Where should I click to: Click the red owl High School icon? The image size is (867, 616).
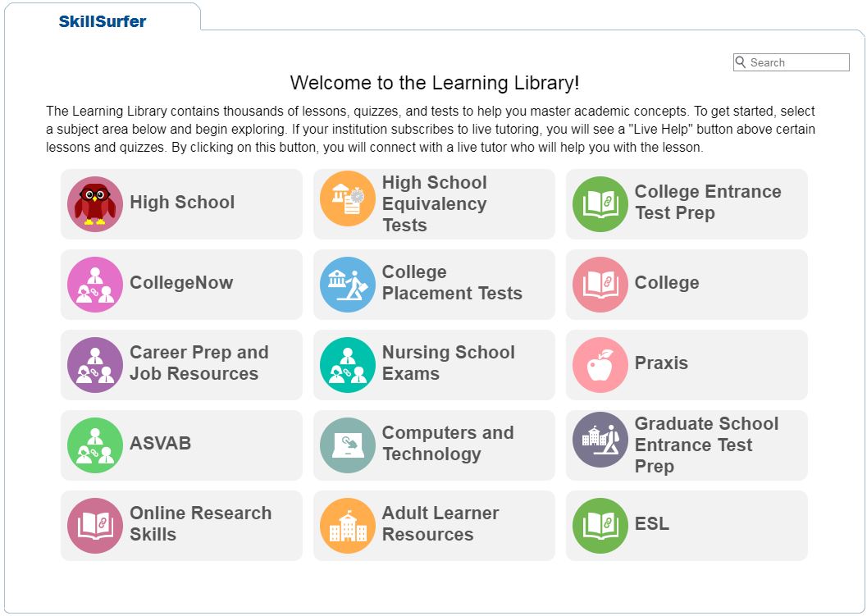coord(95,204)
